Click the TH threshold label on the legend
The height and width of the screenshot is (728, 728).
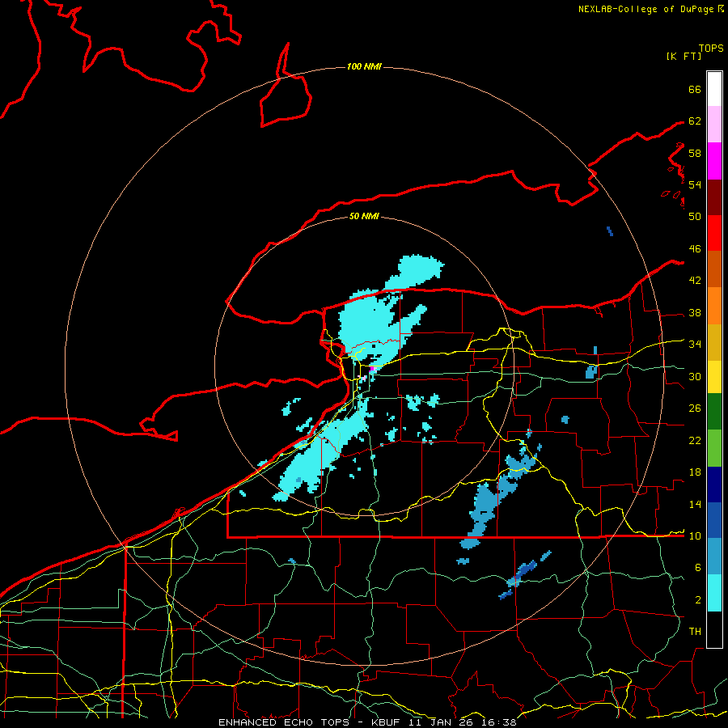point(695,632)
